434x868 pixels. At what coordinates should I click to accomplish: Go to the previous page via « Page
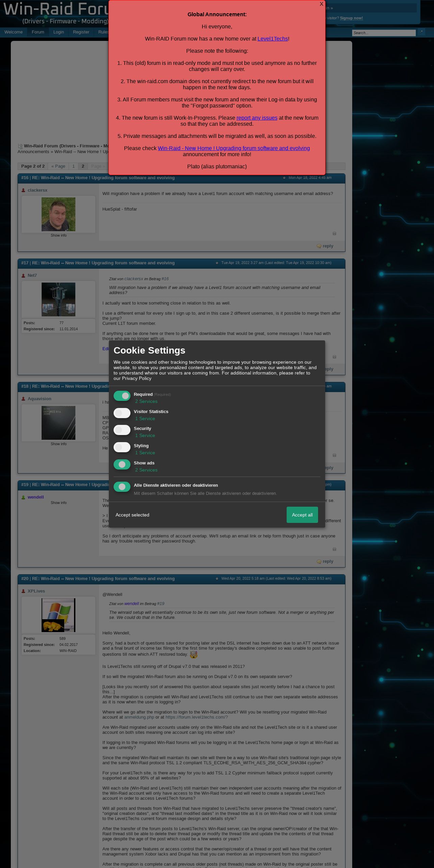pyautogui.click(x=58, y=166)
